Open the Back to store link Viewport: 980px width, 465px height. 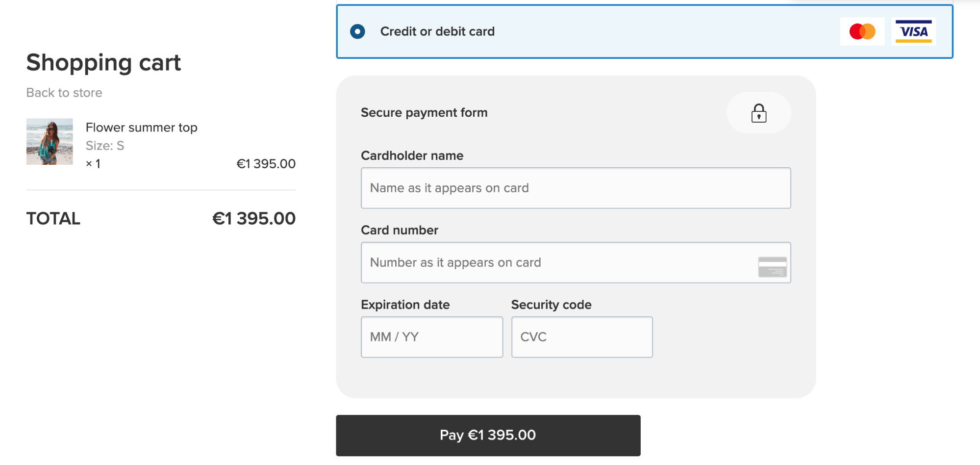coord(64,93)
